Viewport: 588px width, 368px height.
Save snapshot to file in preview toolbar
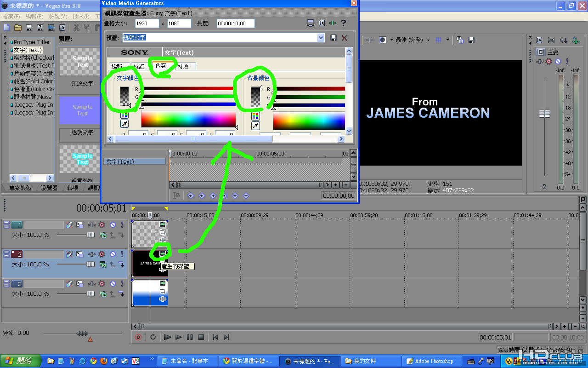tap(471, 40)
